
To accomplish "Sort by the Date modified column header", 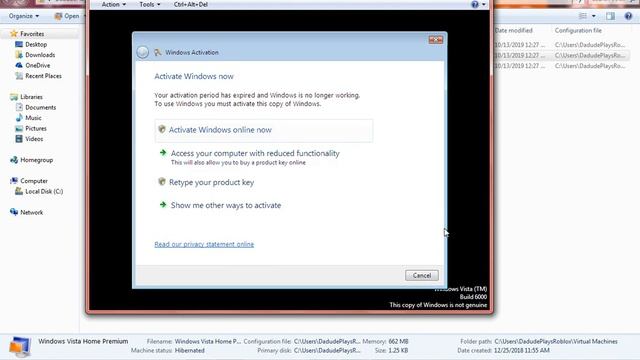I will (x=513, y=31).
